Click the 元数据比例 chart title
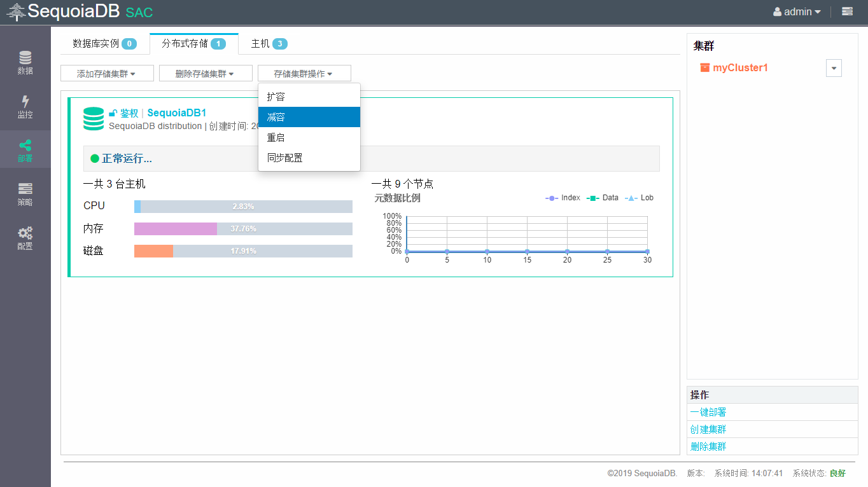Screen dimensions: 868x487 point(398,198)
